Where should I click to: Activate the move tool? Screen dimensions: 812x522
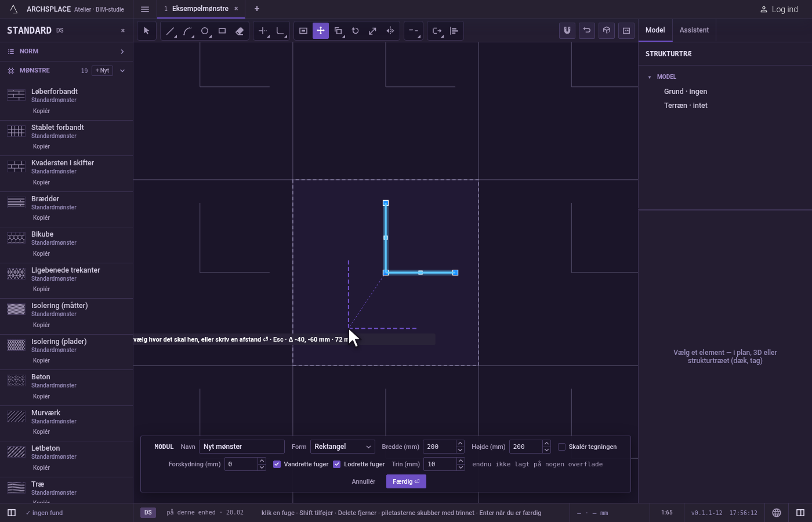click(x=321, y=31)
